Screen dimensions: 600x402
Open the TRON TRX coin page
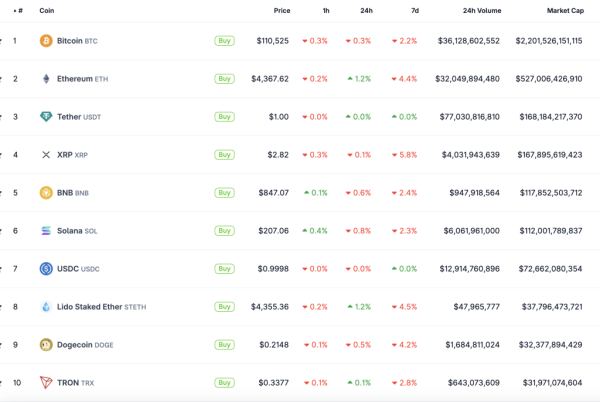pos(75,382)
